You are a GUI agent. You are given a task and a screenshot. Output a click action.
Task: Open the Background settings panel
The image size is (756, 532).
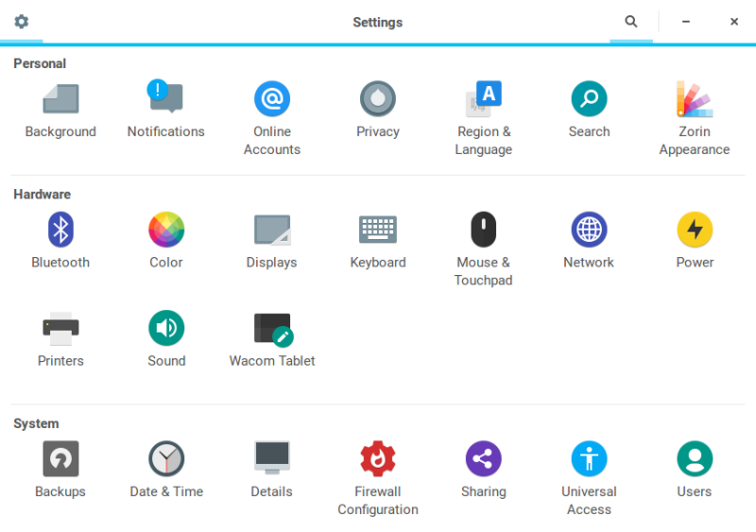pyautogui.click(x=60, y=99)
